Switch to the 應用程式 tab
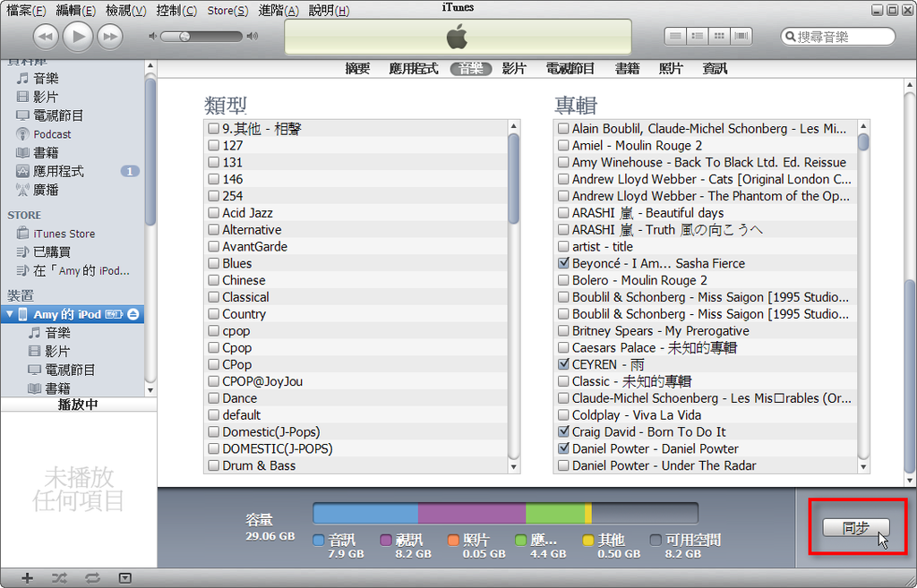917x588 pixels. pyautogui.click(x=414, y=69)
